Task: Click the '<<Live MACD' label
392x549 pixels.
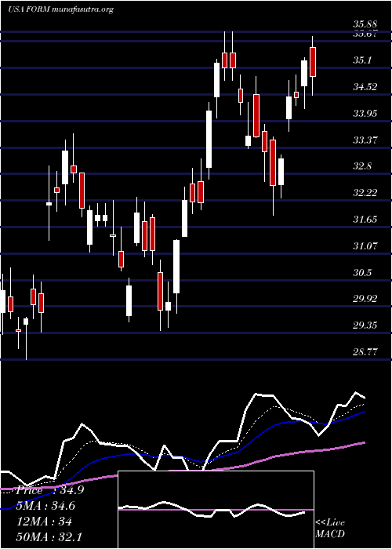Action: click(330, 528)
